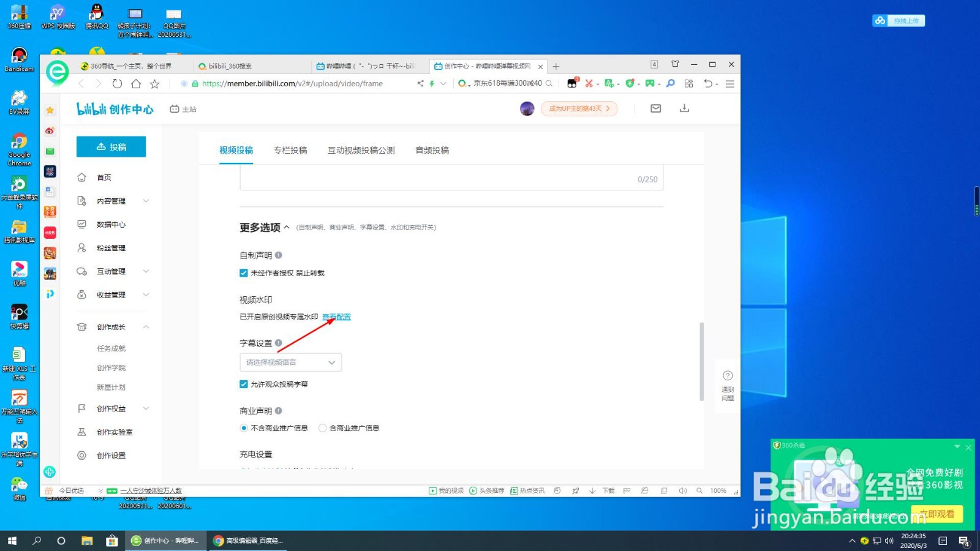
Task: Click the 投稿 upload button
Action: (x=111, y=146)
